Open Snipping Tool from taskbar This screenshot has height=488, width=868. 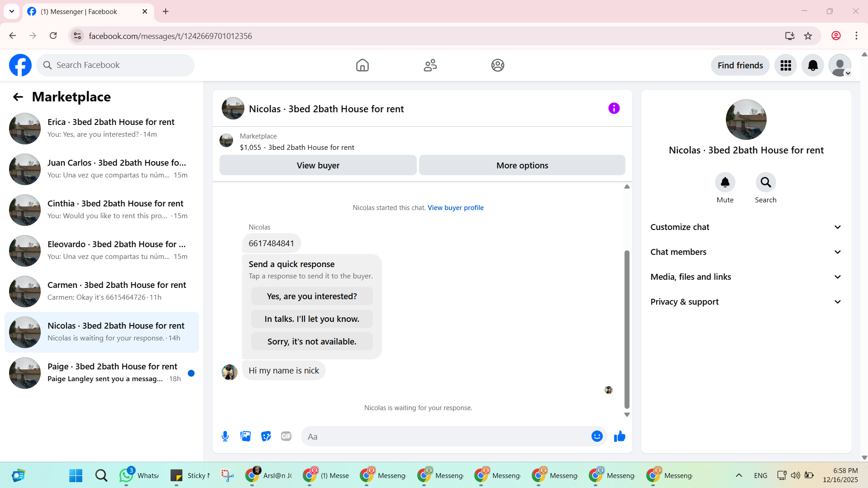(227, 475)
